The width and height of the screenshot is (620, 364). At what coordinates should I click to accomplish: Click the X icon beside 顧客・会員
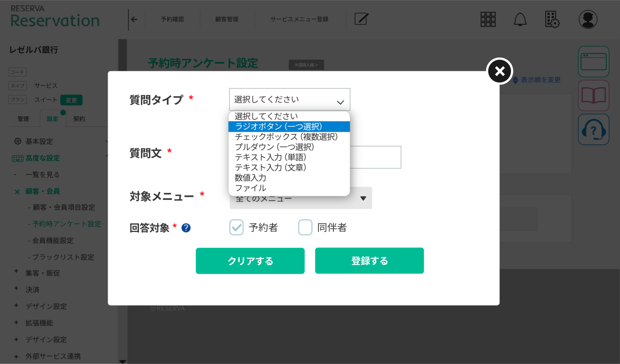(17, 192)
